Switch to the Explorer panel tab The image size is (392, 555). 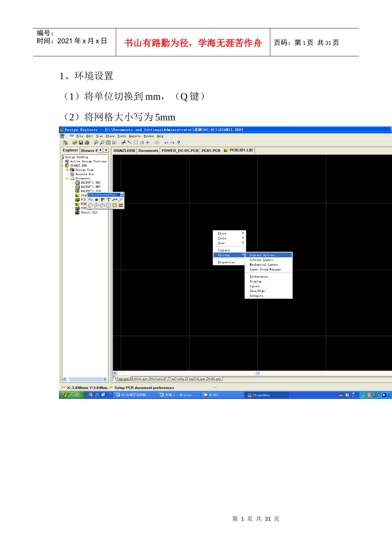tap(71, 150)
